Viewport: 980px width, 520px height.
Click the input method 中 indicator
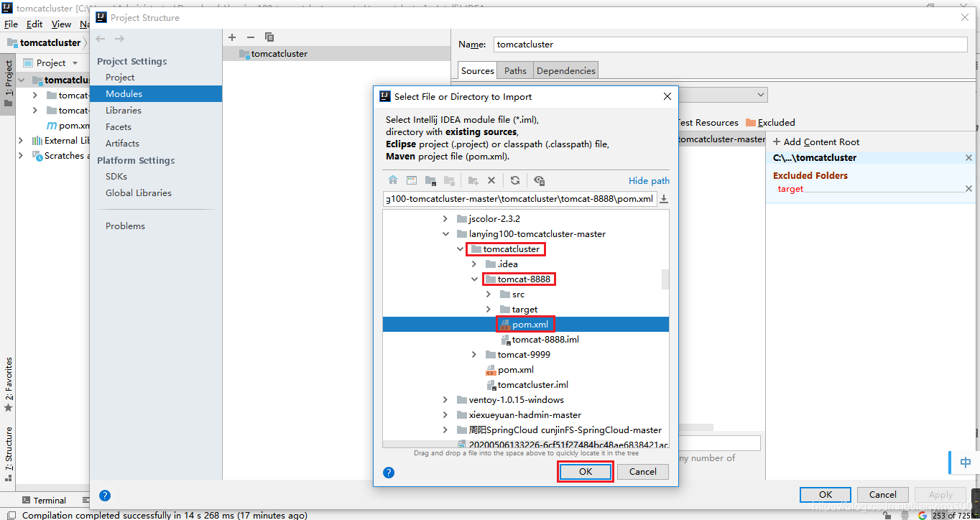click(x=966, y=463)
